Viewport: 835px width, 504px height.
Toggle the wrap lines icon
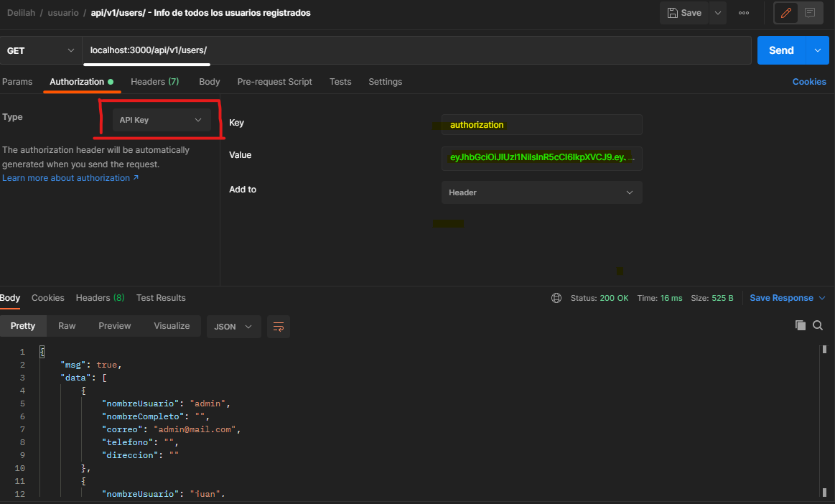click(x=279, y=327)
